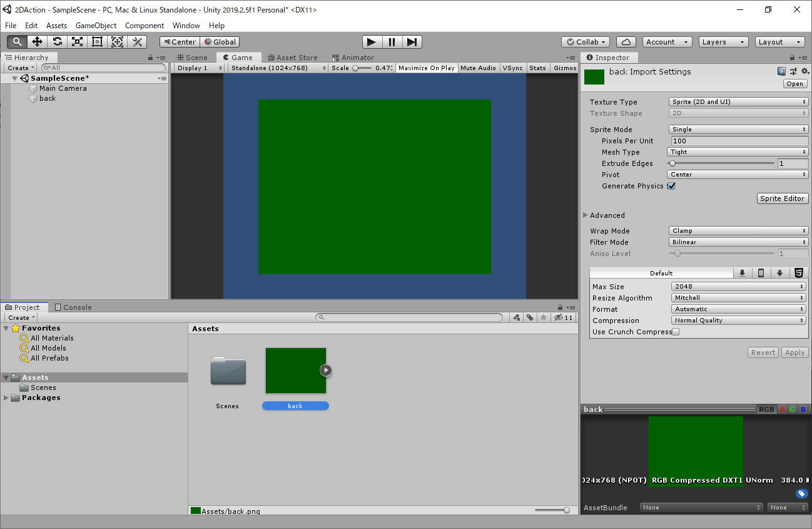This screenshot has height=529, width=812.
Task: Expand the Advanced section
Action: coord(586,215)
